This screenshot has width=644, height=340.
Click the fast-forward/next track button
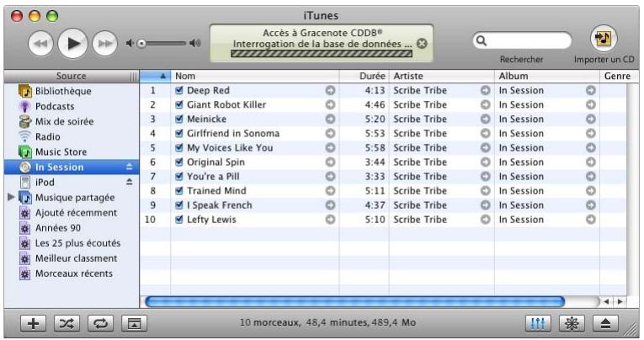pyautogui.click(x=104, y=43)
